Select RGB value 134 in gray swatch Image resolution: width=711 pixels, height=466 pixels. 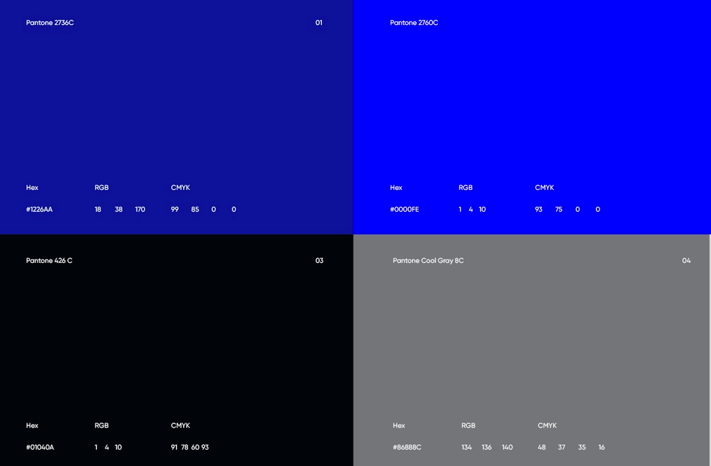pyautogui.click(x=466, y=448)
